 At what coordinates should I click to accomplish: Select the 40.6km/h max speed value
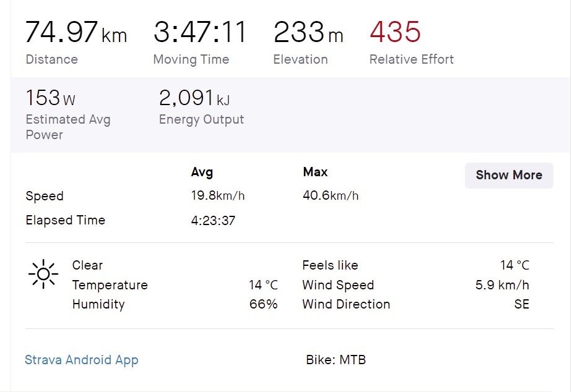[330, 196]
